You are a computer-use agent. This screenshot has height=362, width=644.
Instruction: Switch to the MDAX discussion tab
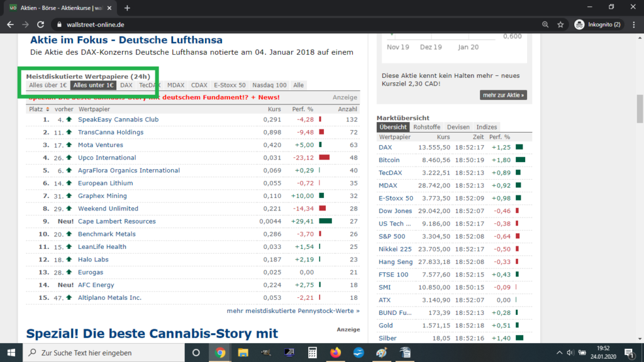click(x=176, y=85)
